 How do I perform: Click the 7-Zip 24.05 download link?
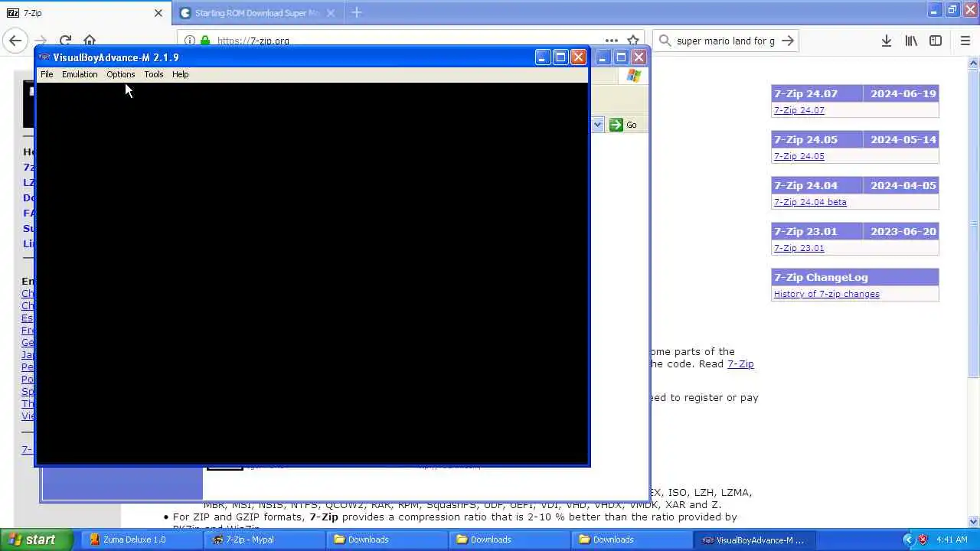(799, 156)
